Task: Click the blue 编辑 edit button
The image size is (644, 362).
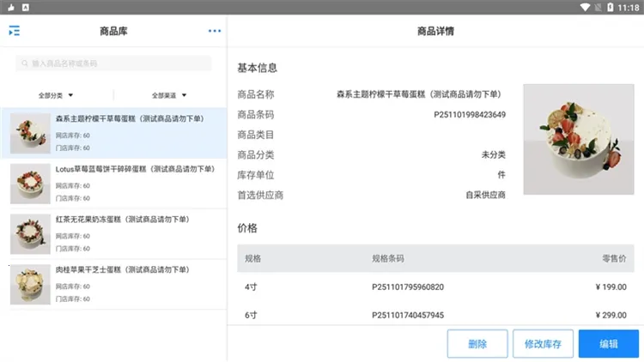Action: (x=609, y=343)
